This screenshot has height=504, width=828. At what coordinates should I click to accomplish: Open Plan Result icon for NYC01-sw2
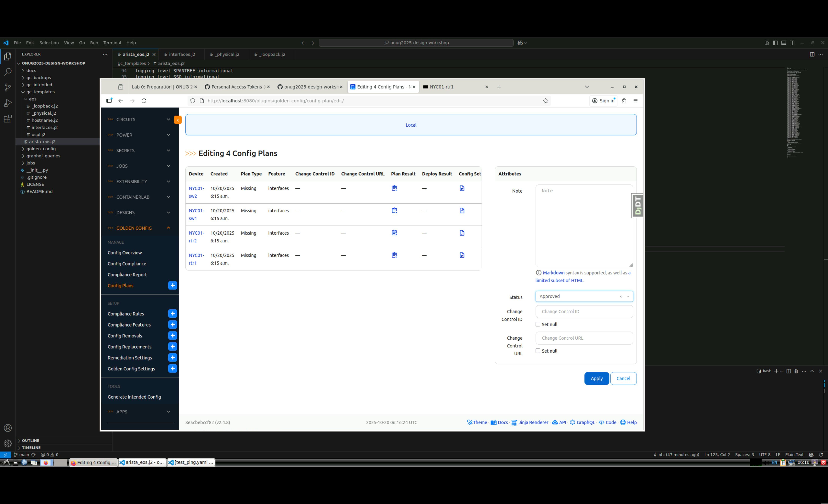pos(394,188)
